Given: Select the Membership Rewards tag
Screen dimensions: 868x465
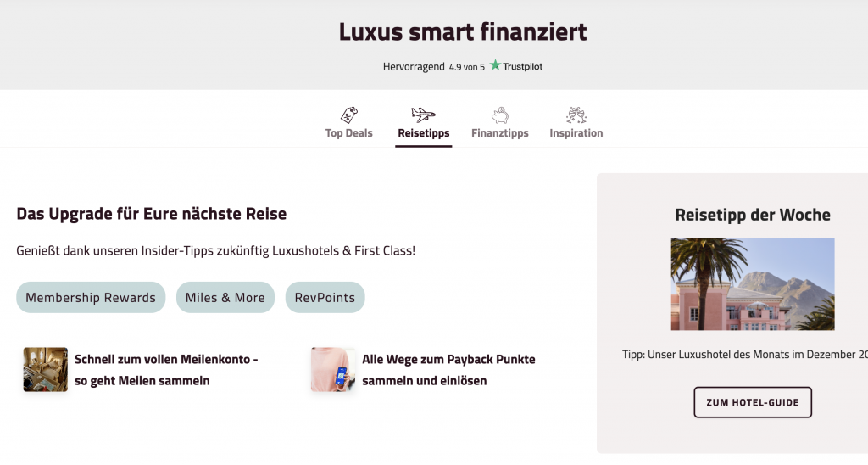Looking at the screenshot, I should (x=91, y=298).
